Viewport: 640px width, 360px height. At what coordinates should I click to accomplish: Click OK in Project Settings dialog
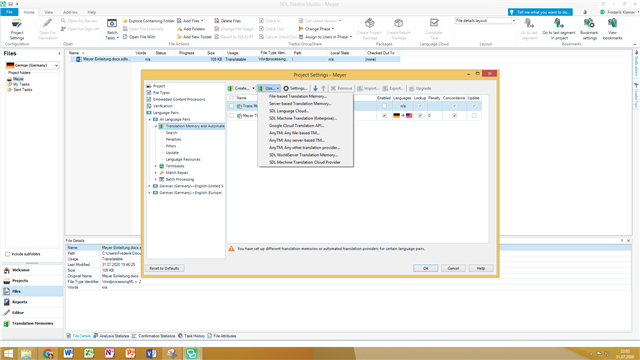[x=425, y=268]
